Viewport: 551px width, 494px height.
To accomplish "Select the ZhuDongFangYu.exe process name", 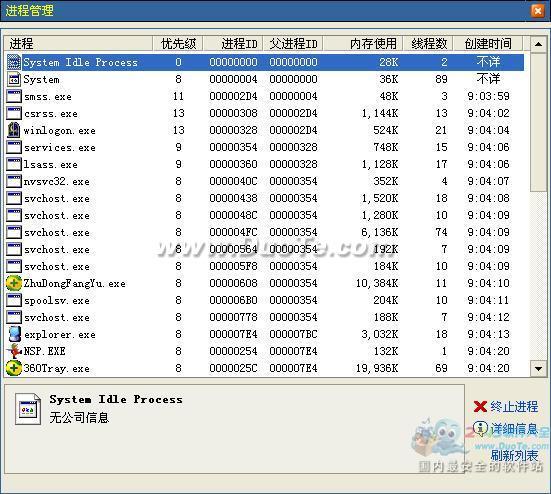I will click(74, 283).
